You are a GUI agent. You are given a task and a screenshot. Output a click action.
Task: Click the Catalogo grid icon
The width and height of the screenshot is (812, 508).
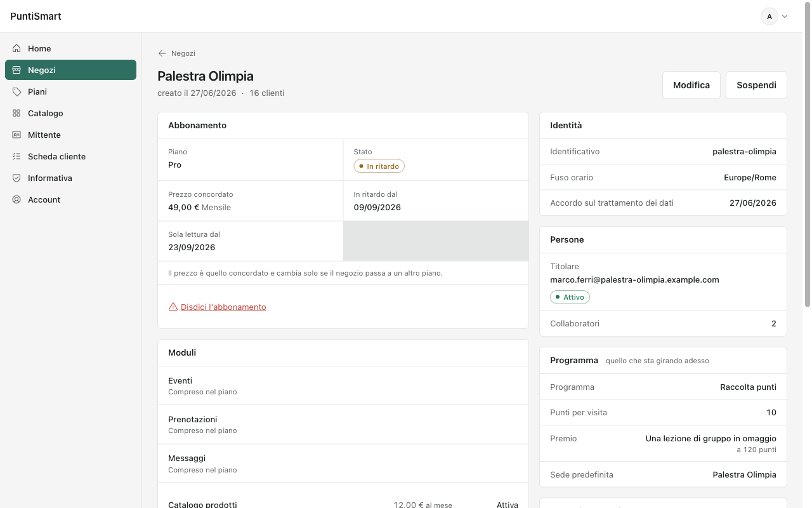[16, 113]
